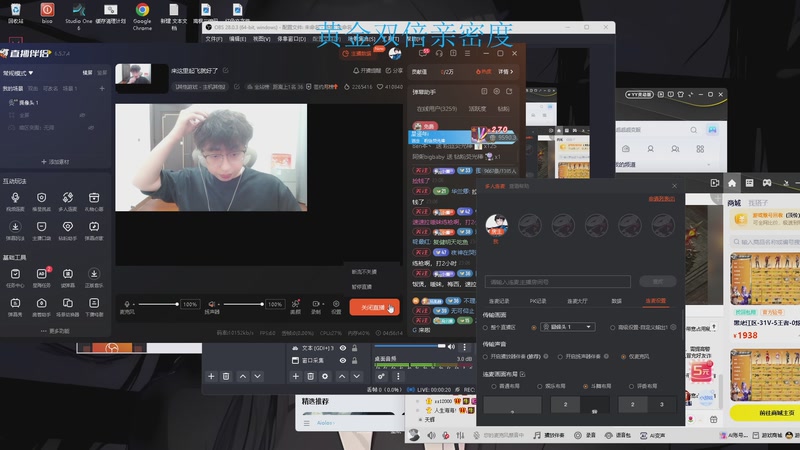Edit the stream title pencil icon

(x=226, y=70)
